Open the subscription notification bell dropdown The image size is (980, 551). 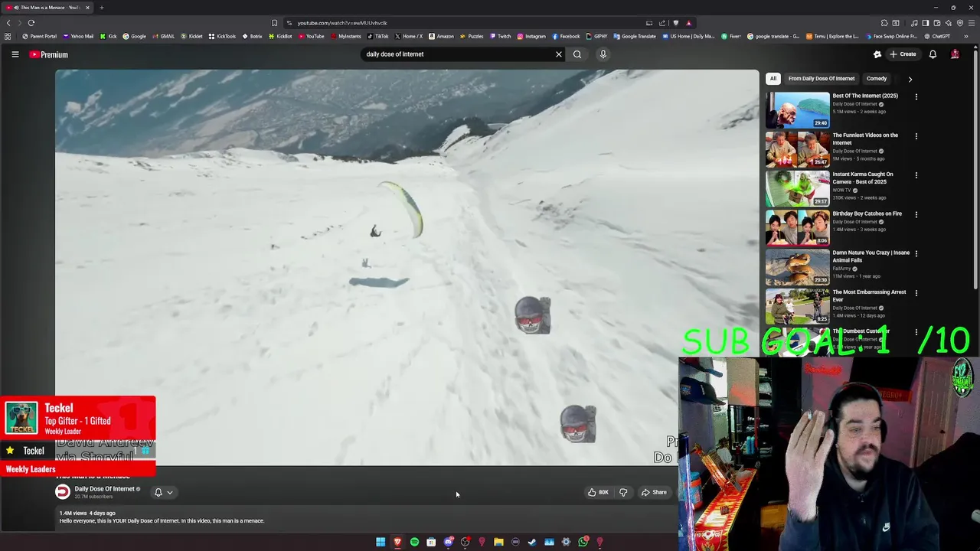[x=163, y=492]
